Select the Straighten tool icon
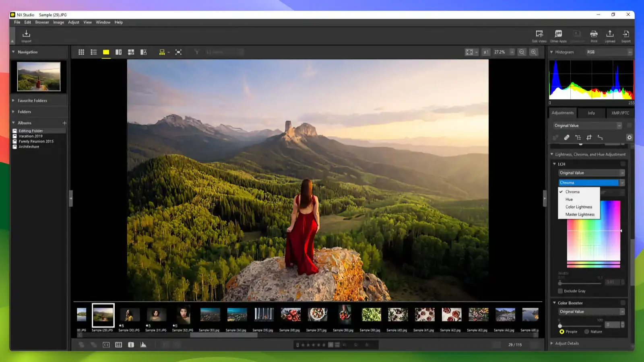 (600, 137)
